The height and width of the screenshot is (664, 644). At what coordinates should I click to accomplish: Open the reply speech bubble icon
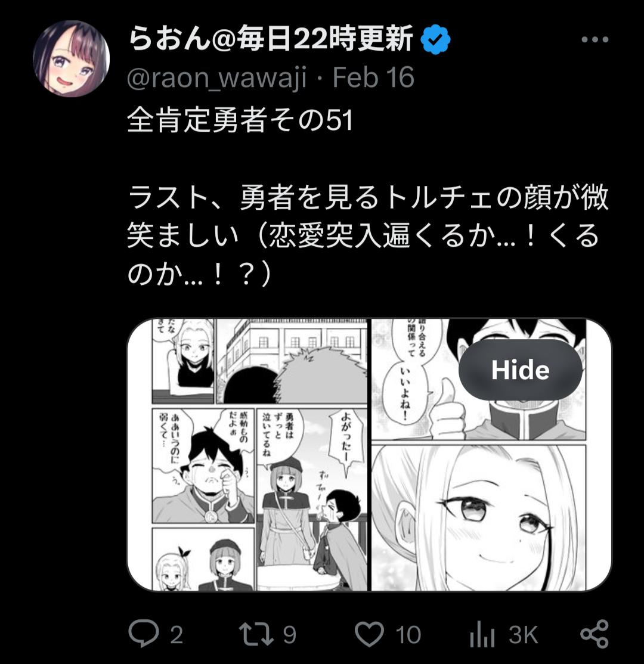pyautogui.click(x=144, y=634)
